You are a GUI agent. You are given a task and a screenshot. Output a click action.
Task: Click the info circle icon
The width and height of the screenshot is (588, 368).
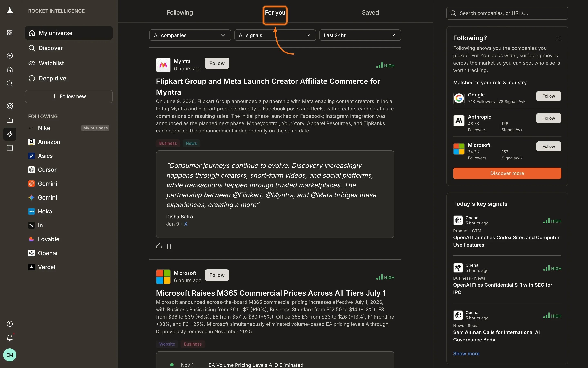(x=10, y=324)
